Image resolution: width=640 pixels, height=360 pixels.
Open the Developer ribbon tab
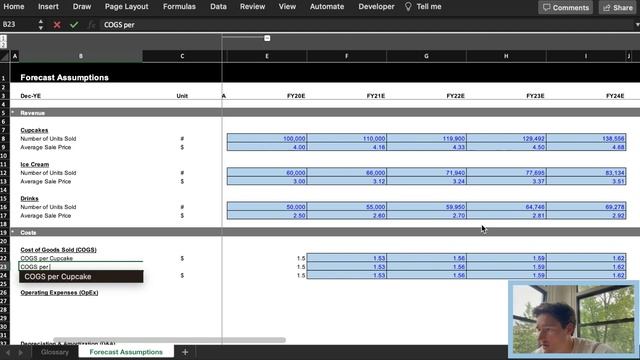[x=376, y=7]
